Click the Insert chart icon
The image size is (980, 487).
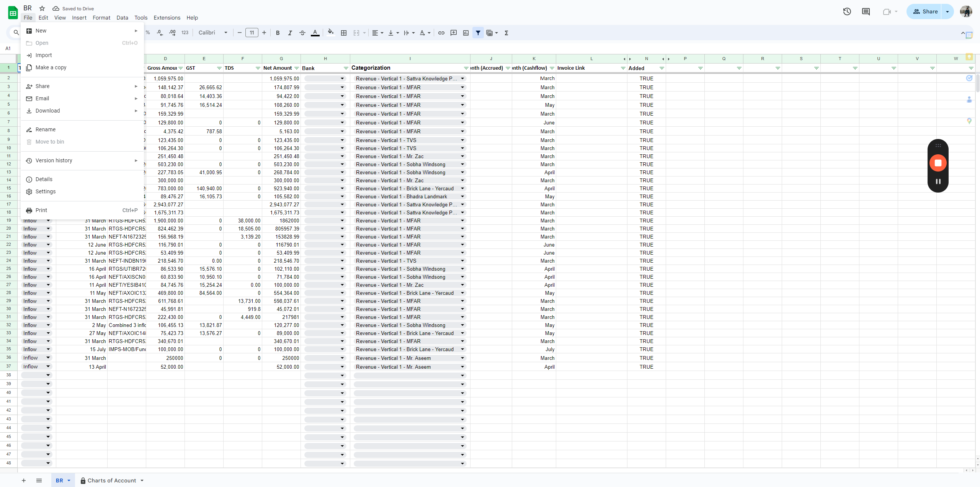click(x=466, y=33)
